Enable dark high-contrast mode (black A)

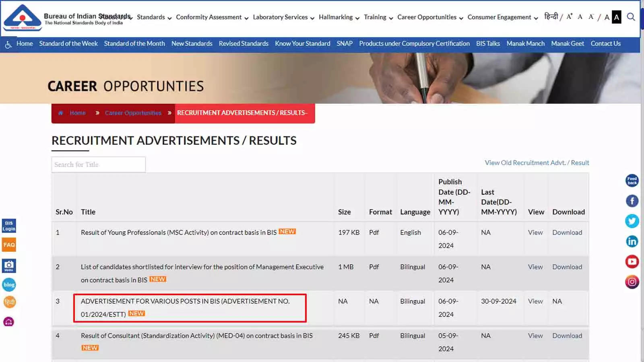tap(616, 17)
